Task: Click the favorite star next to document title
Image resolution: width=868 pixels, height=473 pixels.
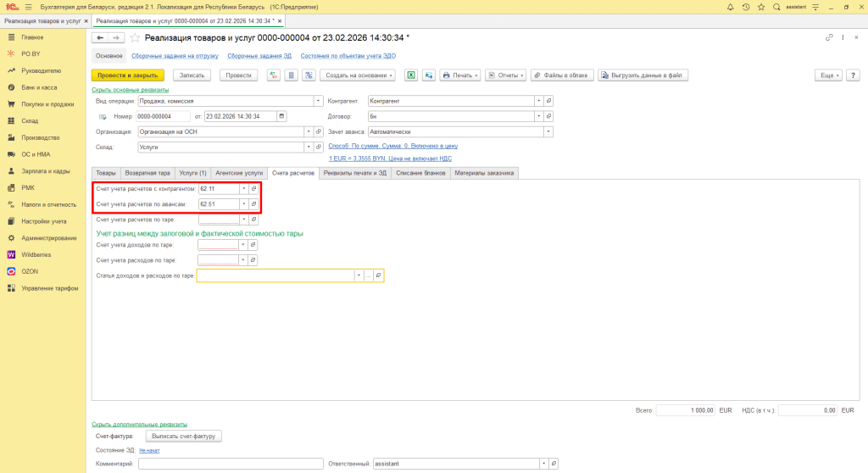Action: (x=135, y=38)
